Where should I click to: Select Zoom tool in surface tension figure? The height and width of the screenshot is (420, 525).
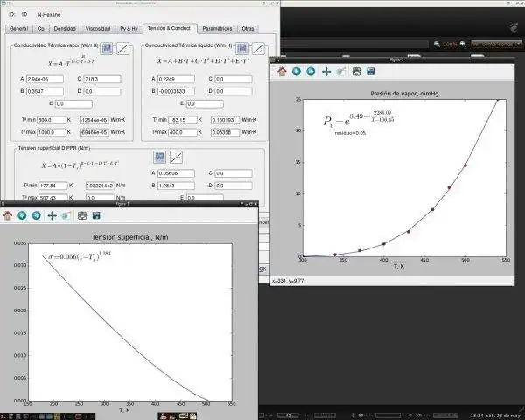66,215
